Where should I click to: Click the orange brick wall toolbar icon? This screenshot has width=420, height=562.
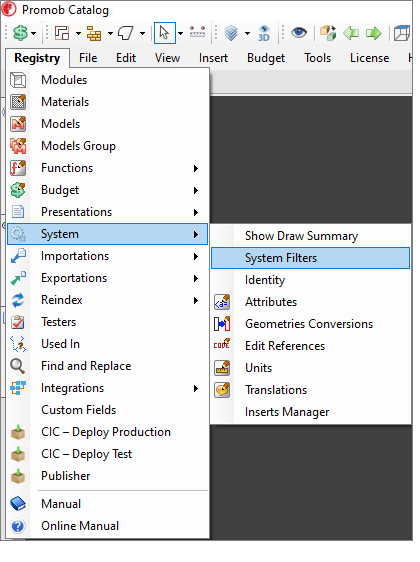pyautogui.click(x=94, y=33)
